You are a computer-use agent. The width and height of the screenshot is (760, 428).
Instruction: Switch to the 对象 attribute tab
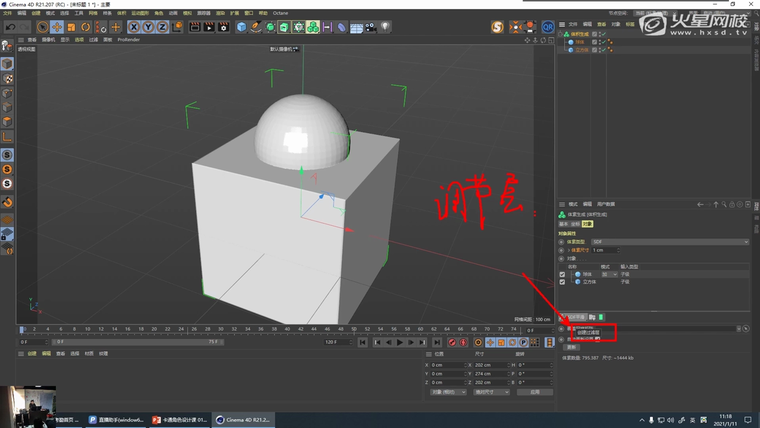click(x=587, y=225)
